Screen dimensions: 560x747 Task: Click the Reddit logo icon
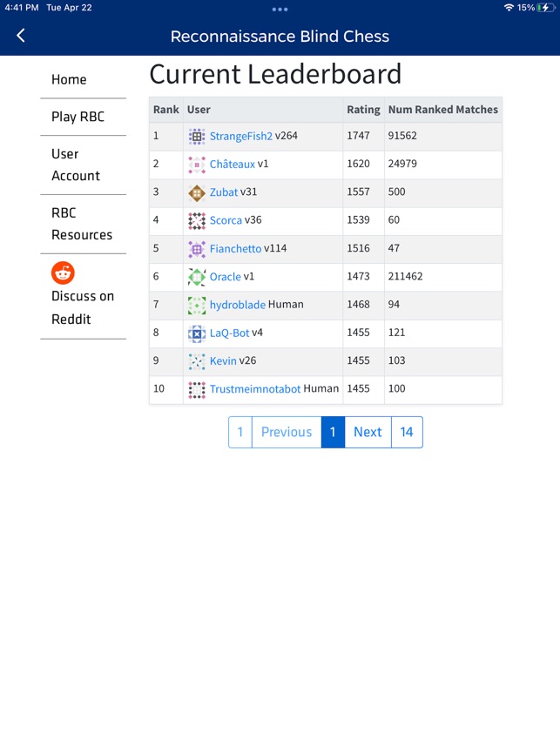pos(63,273)
